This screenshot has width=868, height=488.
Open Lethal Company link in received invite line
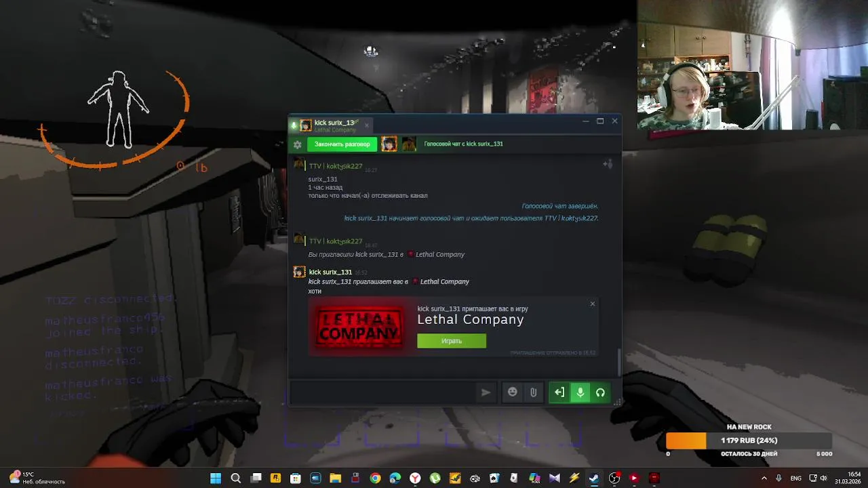445,281
